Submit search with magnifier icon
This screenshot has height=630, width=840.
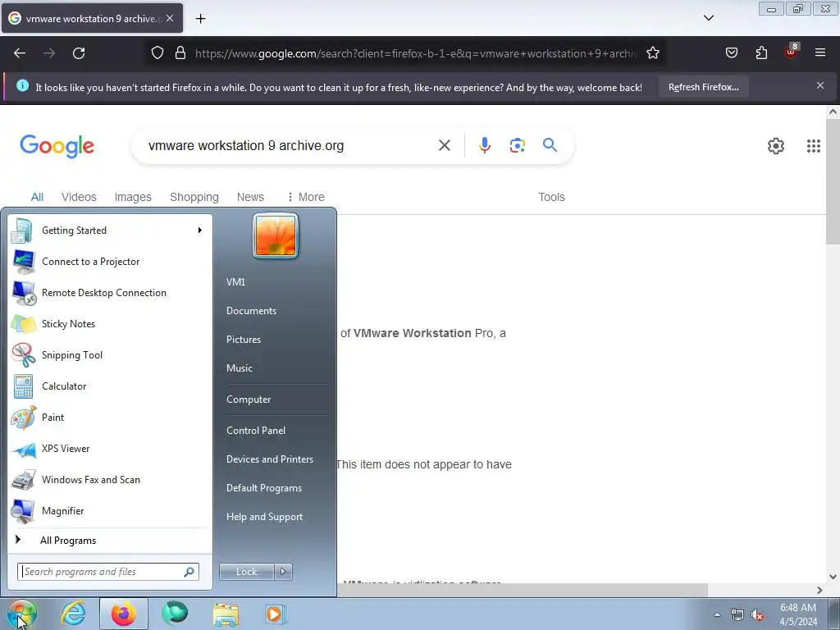[x=550, y=144]
